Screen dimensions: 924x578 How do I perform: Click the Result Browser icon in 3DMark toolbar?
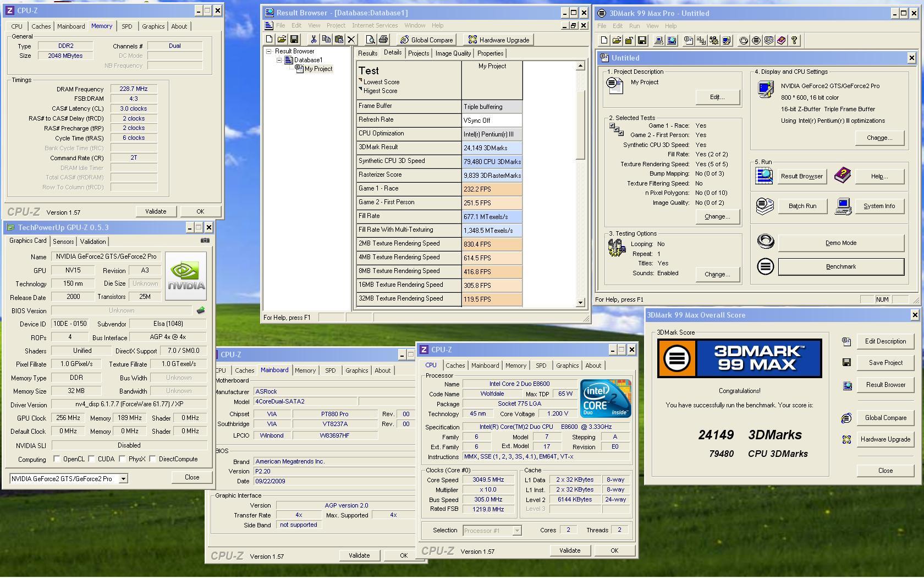click(672, 40)
